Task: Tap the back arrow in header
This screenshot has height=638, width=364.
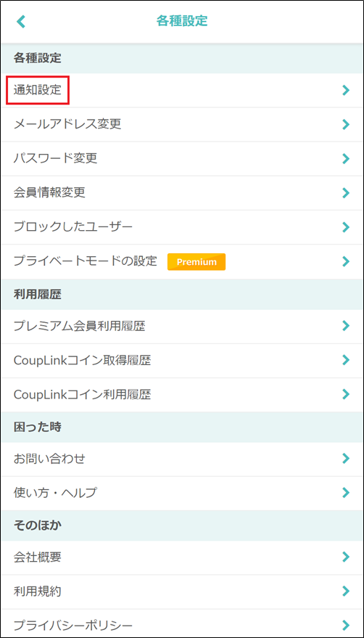Action: [21, 21]
